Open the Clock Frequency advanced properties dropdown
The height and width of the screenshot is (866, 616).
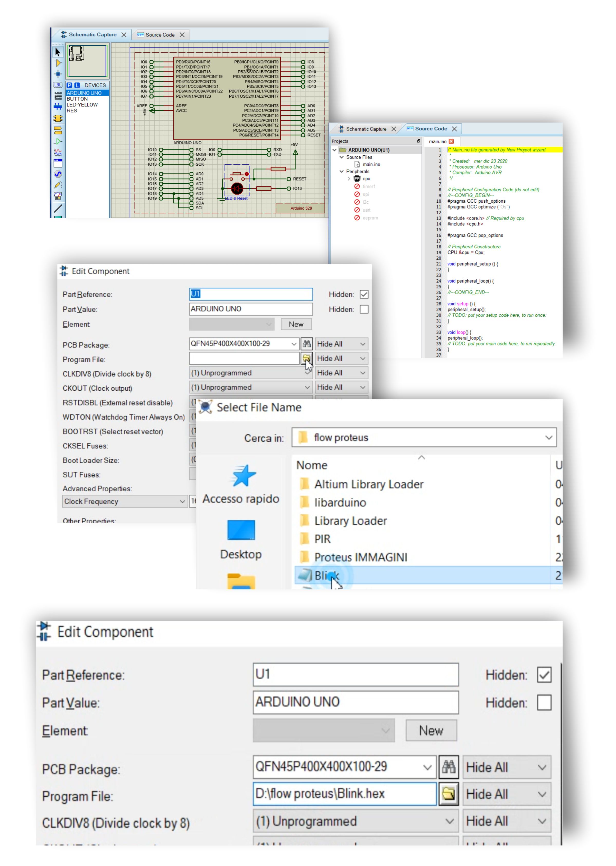125,501
